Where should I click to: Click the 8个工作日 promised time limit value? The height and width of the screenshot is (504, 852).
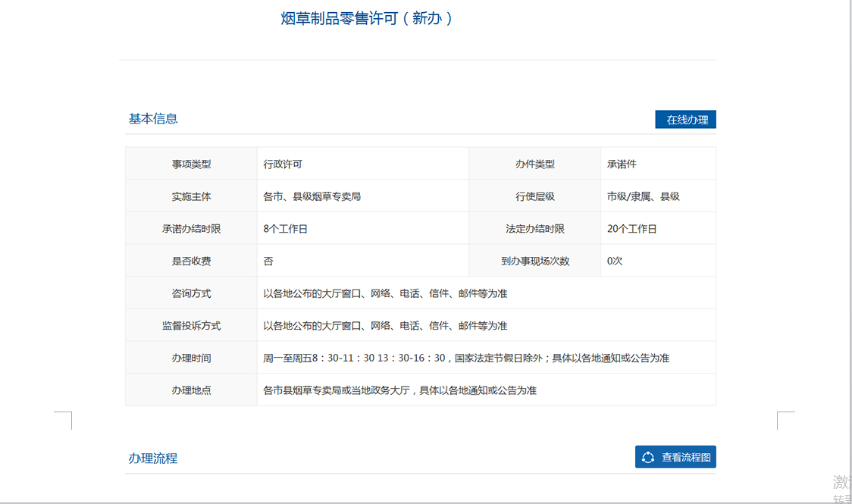pyautogui.click(x=285, y=229)
